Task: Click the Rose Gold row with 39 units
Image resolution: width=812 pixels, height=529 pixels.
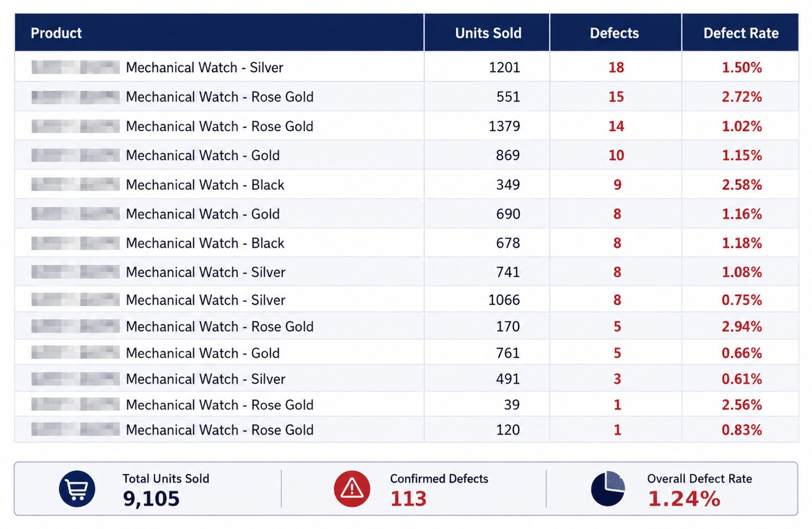Action: coord(406,404)
